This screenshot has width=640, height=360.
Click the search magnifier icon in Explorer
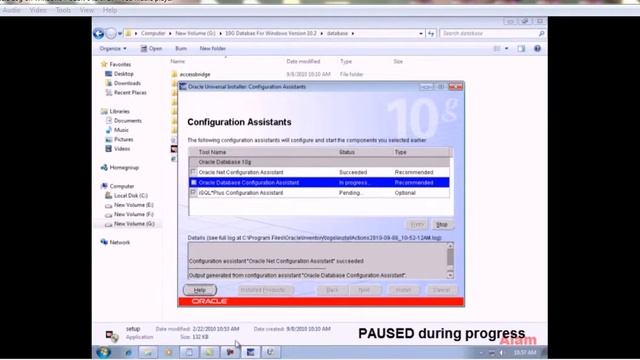(x=541, y=33)
